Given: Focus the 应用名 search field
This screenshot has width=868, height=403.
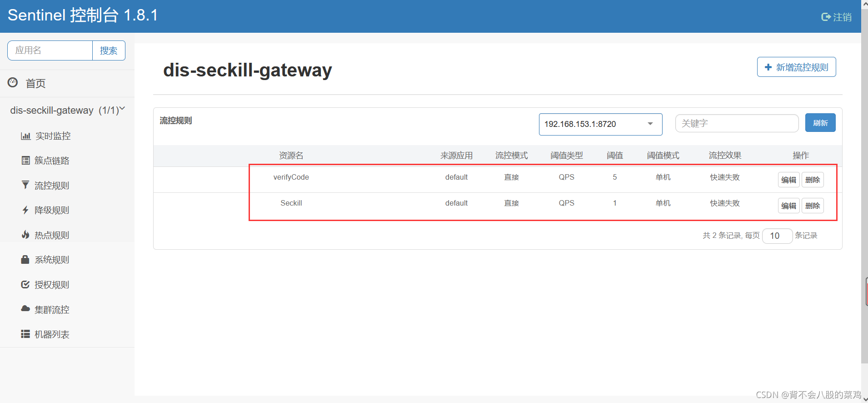Looking at the screenshot, I should click(50, 50).
